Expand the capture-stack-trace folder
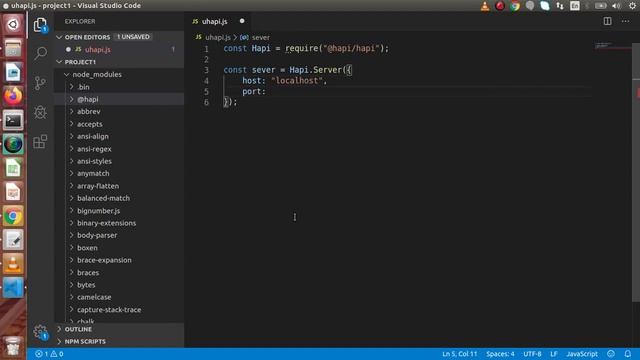This screenshot has height=360, width=640. [72, 310]
